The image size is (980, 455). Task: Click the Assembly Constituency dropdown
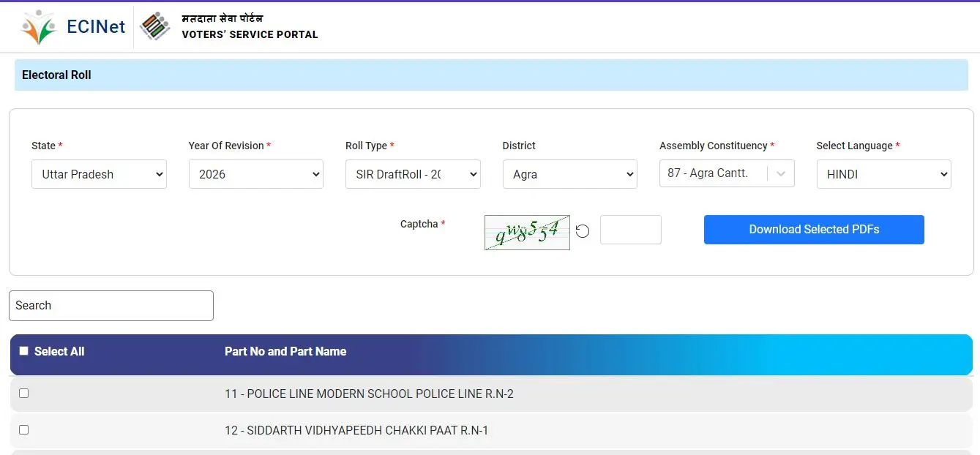tap(726, 173)
